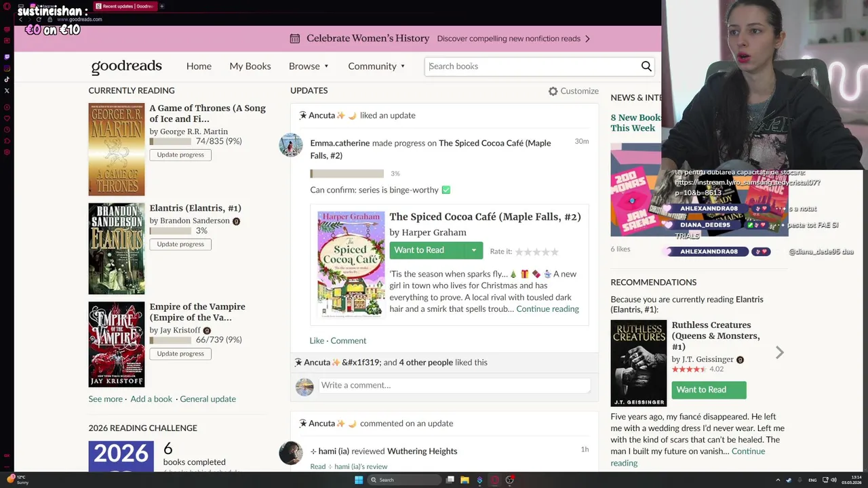This screenshot has height=488, width=868.
Task: Expand the Browse menu dropdown
Action: pyautogui.click(x=326, y=66)
